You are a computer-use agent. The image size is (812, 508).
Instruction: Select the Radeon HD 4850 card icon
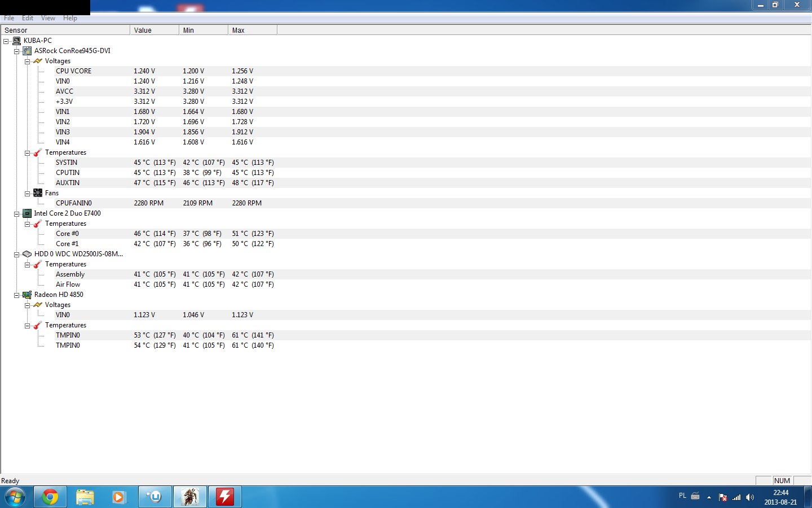tap(27, 295)
